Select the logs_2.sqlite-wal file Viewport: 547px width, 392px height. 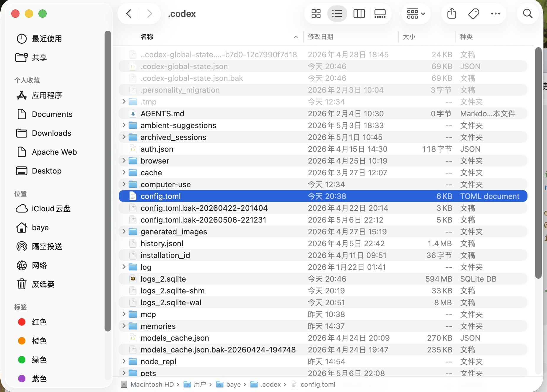tap(323, 302)
